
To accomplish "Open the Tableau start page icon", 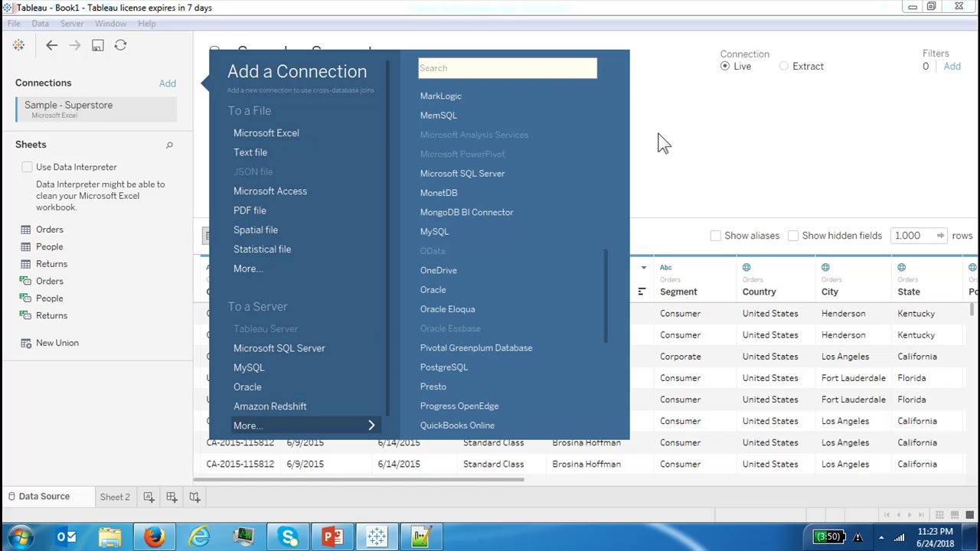I will pos(18,45).
